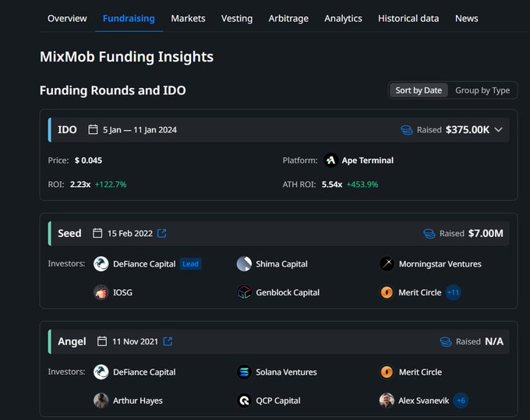Click the 5.54x ATH ROI value

[x=332, y=184]
